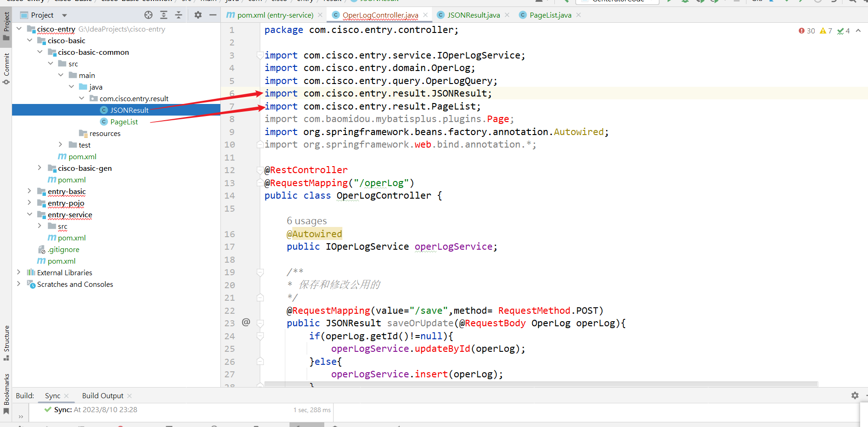The width and height of the screenshot is (868, 427).
Task: Click the typo count indicator showing 4
Action: point(843,31)
